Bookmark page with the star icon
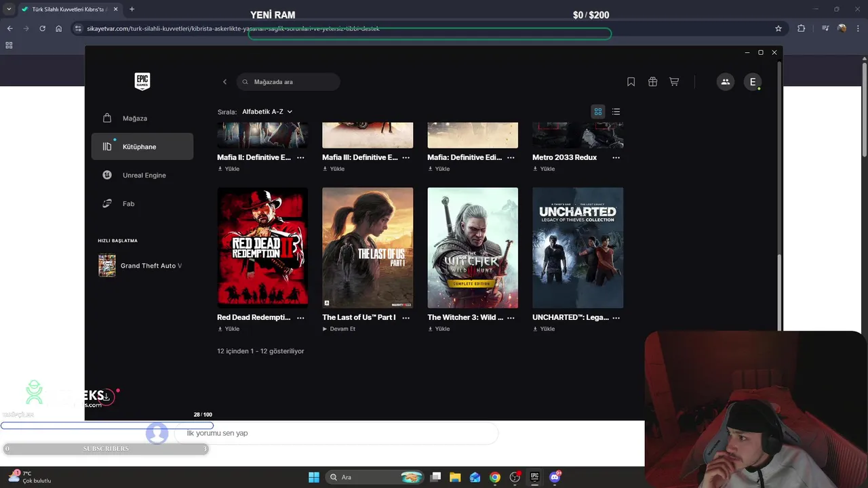The width and height of the screenshot is (868, 488). (x=778, y=28)
